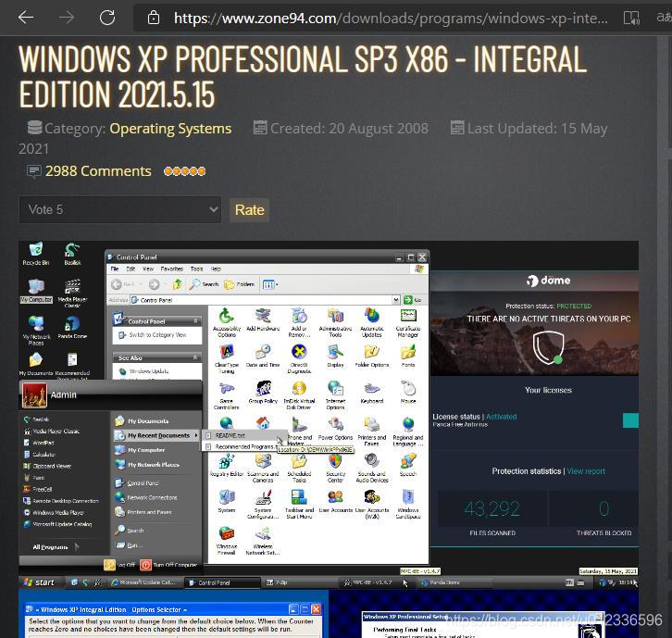672x638 pixels.
Task: Reload the page with the refresh icon
Action: coord(107,18)
